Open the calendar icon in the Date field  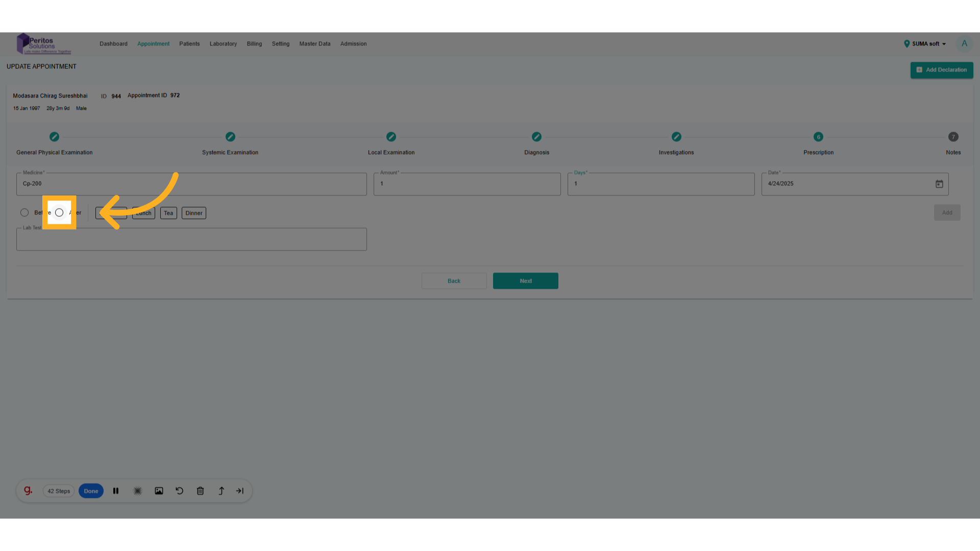point(939,184)
